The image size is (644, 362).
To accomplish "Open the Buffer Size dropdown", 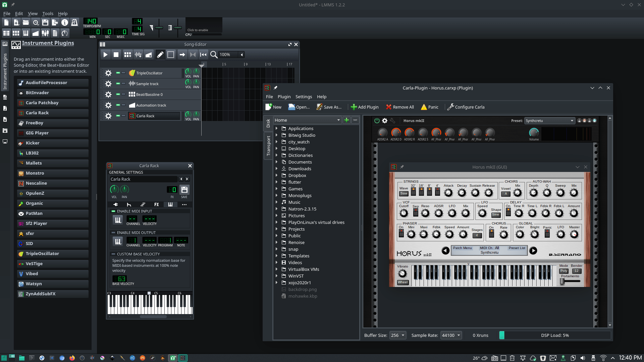I will click(398, 335).
